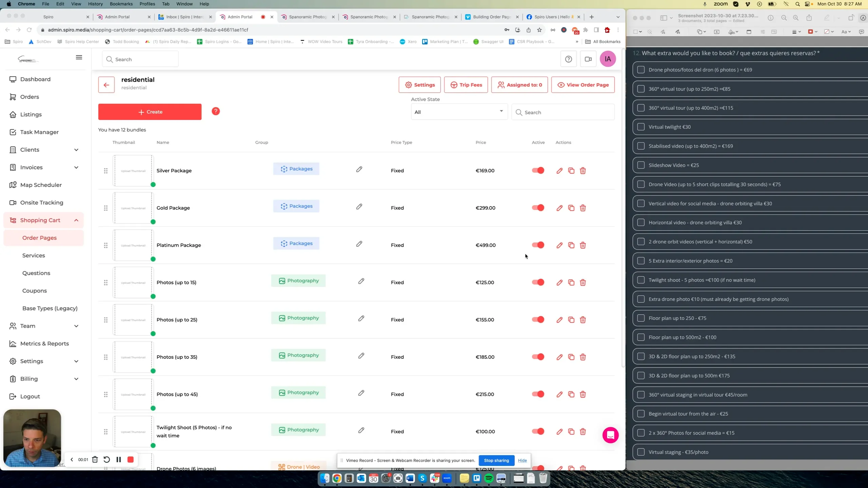Check the Virtual twilight €30 checkbox
868x488 pixels.
point(641,126)
